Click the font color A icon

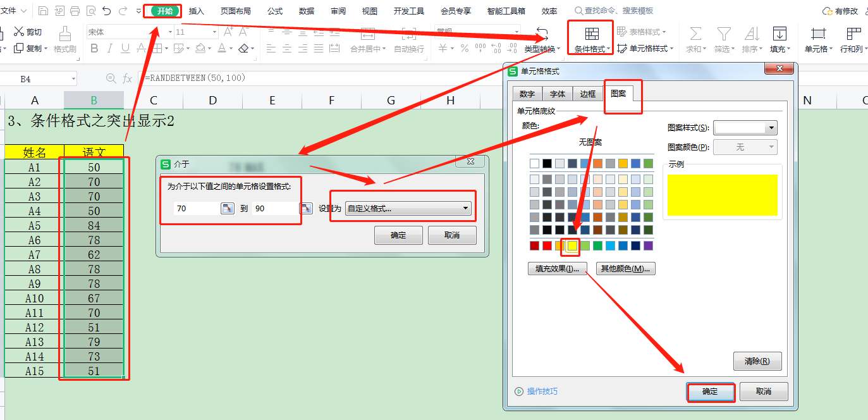click(222, 48)
